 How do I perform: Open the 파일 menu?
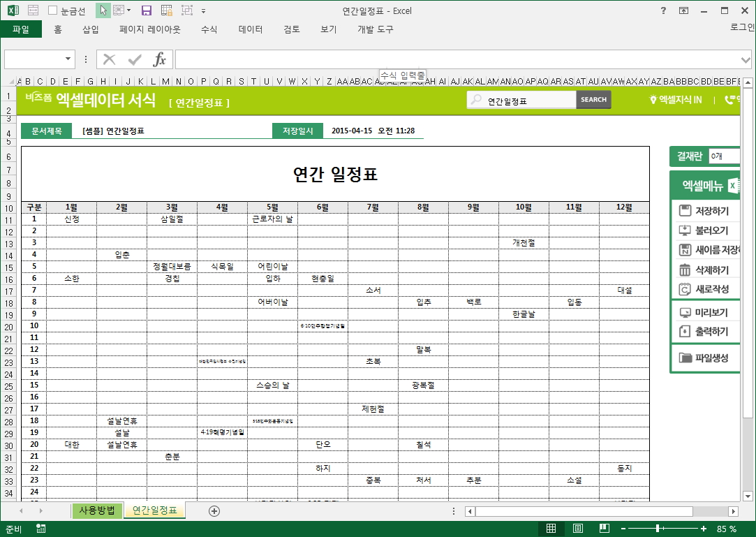click(x=21, y=29)
